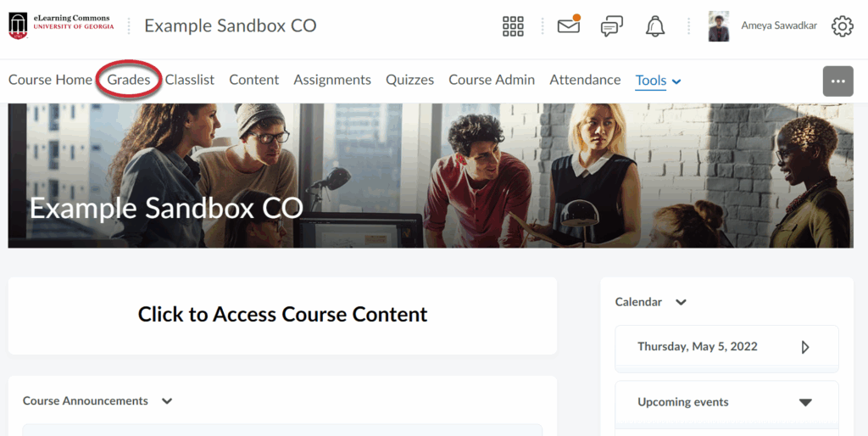Click to Access Course Content link
868x436 pixels.
[x=282, y=315]
